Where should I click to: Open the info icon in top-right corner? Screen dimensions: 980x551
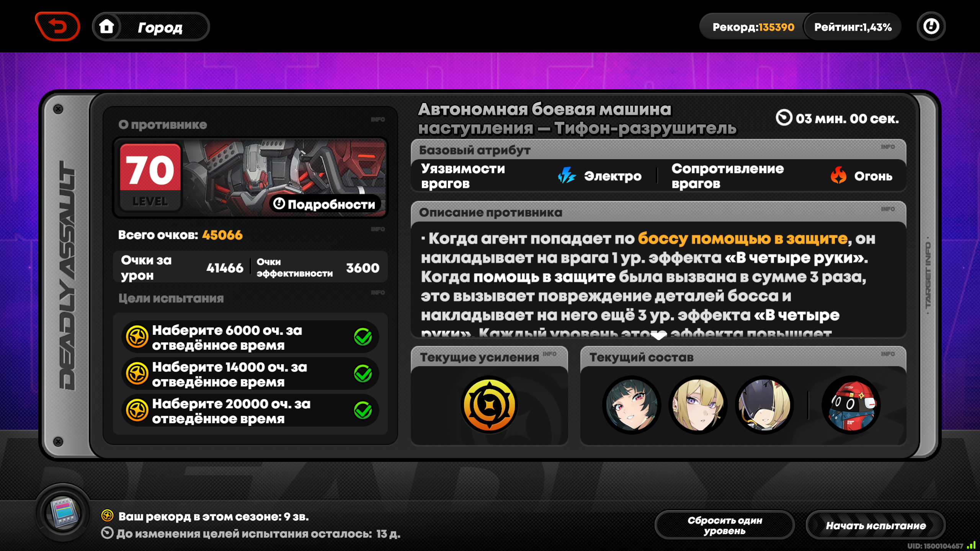(x=931, y=27)
